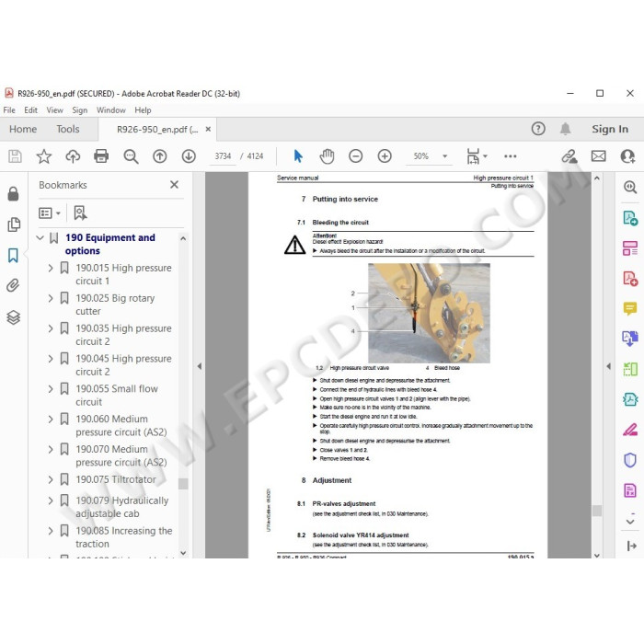
Task: Click the document vertical scrollbar thumb
Action: pyautogui.click(x=597, y=511)
